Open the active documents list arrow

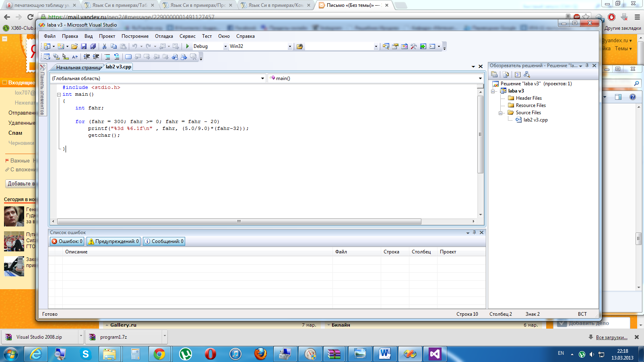pyautogui.click(x=473, y=67)
